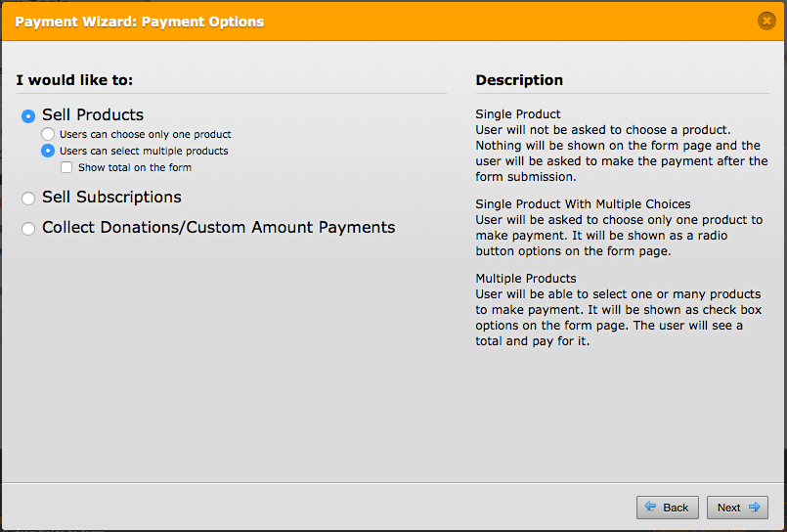This screenshot has width=787, height=532.
Task: Click 'Single Product With Multiple Choices' description title
Action: pos(583,203)
